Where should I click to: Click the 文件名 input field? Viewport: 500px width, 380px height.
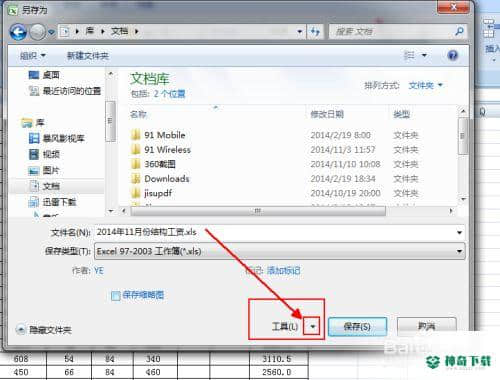click(x=274, y=232)
